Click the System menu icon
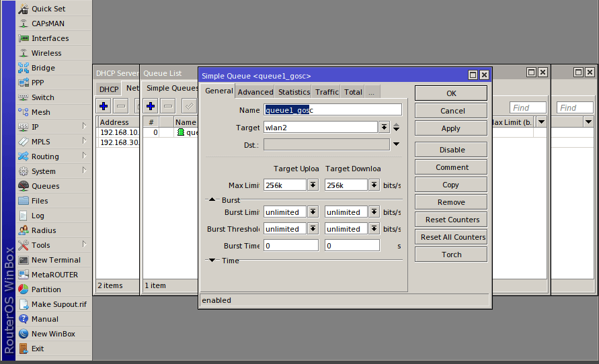The image size is (599, 364). (24, 171)
